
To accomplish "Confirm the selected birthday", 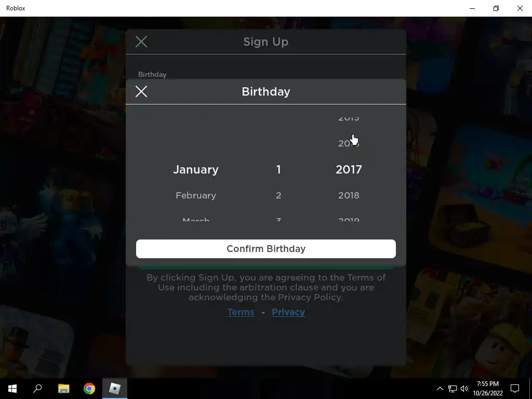I will coord(265,249).
